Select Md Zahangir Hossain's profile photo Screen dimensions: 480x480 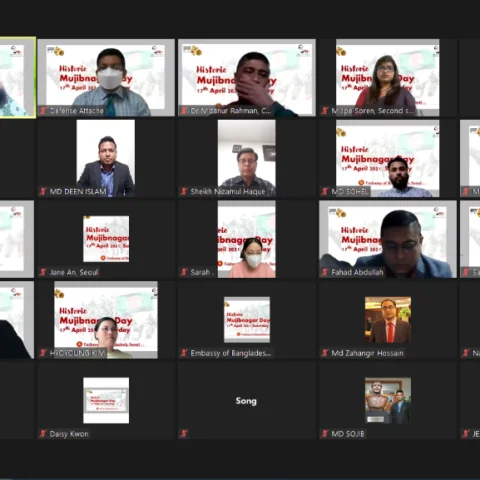[388, 320]
